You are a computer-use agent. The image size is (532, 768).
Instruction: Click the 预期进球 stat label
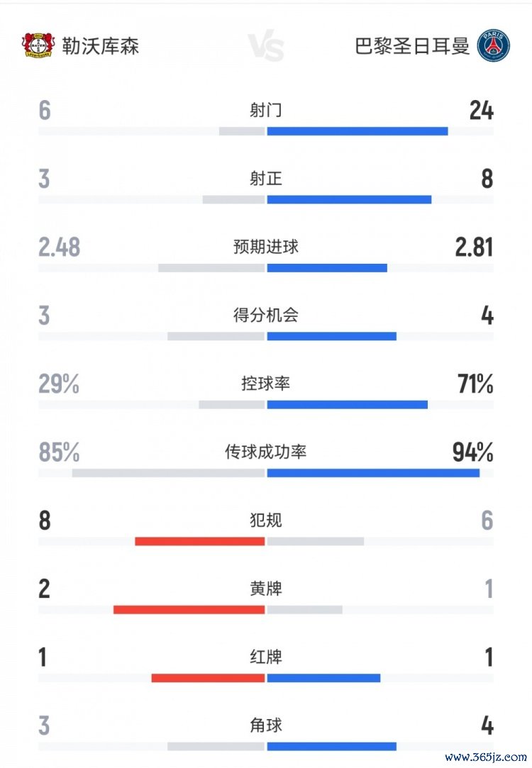[x=266, y=247]
